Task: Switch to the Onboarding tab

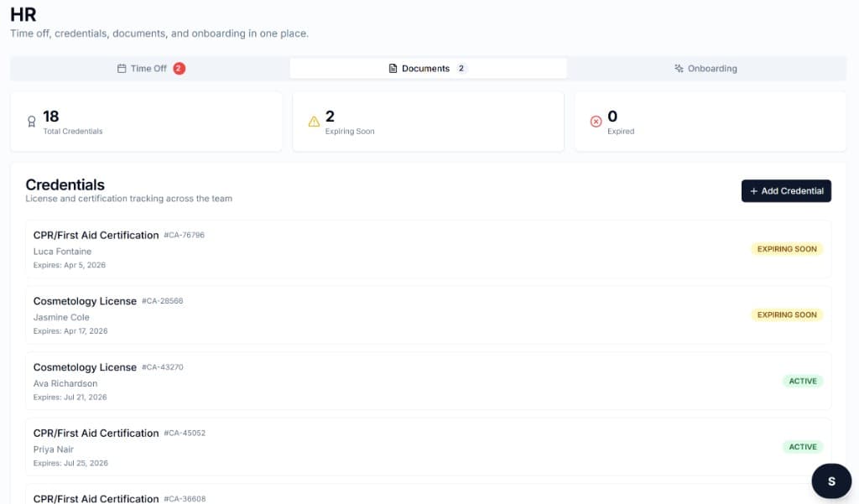Action: (x=711, y=68)
